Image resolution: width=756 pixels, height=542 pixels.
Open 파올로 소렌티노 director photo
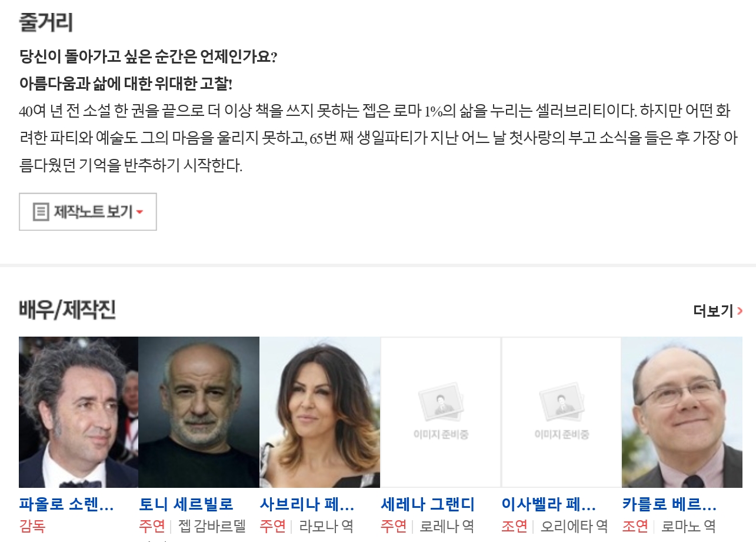tap(78, 412)
